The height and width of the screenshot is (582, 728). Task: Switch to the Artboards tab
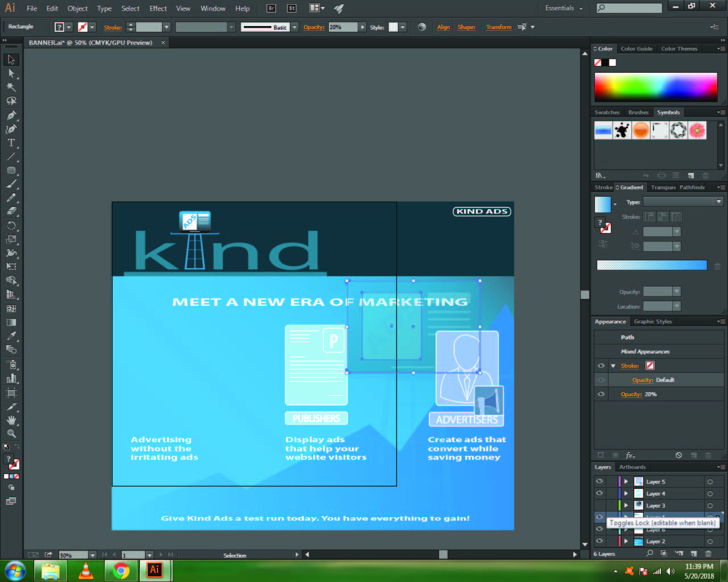point(632,467)
